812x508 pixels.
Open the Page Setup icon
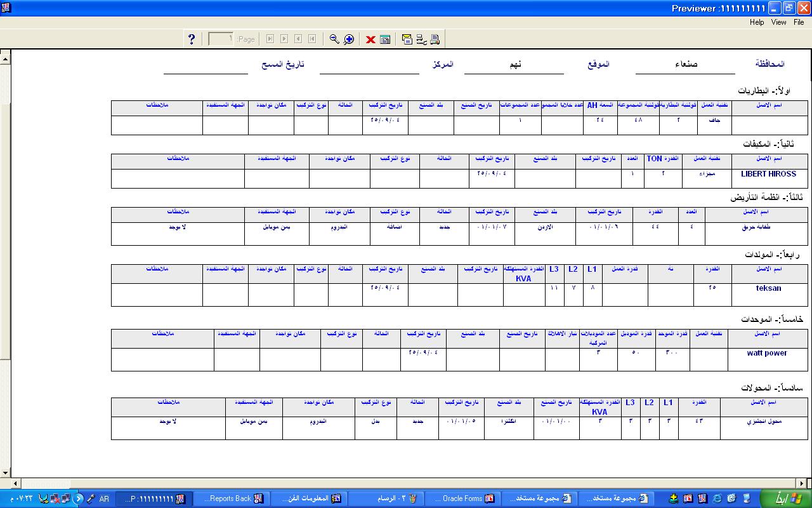tap(421, 39)
